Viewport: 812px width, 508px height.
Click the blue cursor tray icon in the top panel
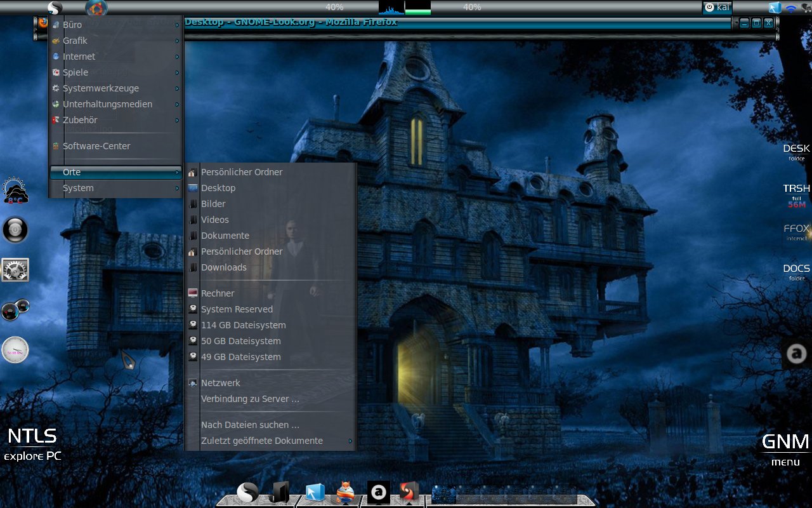pos(775,8)
